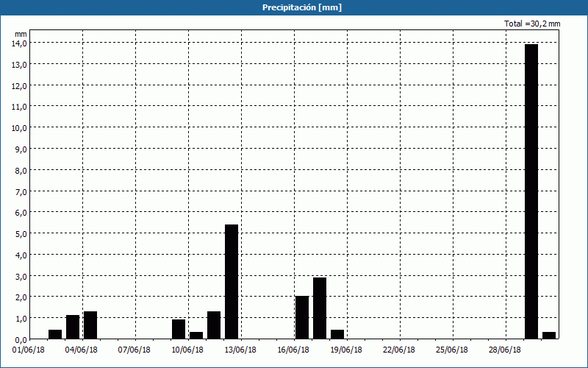Viewport: 588px width, 368px height.
Task: Click the 8,0 y-axis value
Action: 21,171
